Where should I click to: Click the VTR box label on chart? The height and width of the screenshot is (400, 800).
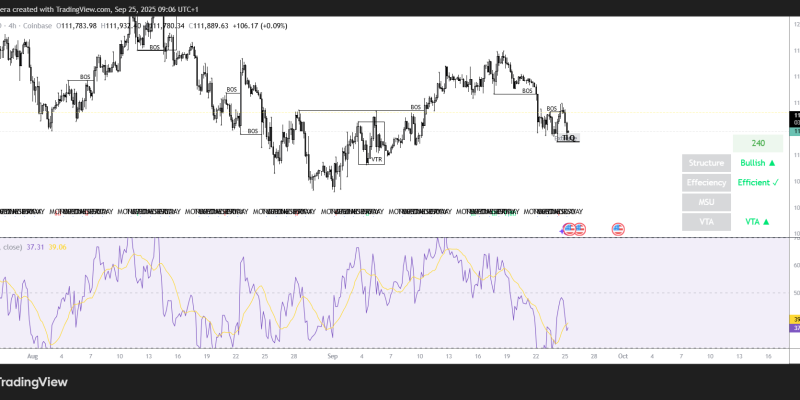point(376,159)
